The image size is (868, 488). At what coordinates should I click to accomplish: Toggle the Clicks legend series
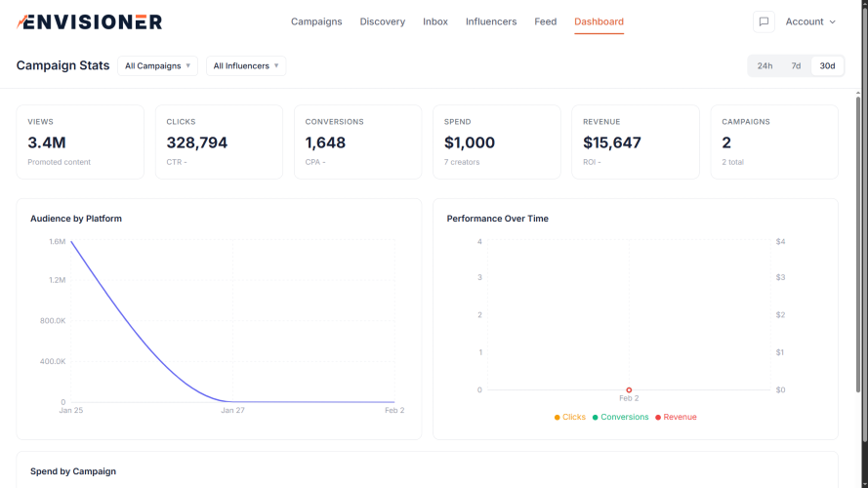(x=570, y=417)
